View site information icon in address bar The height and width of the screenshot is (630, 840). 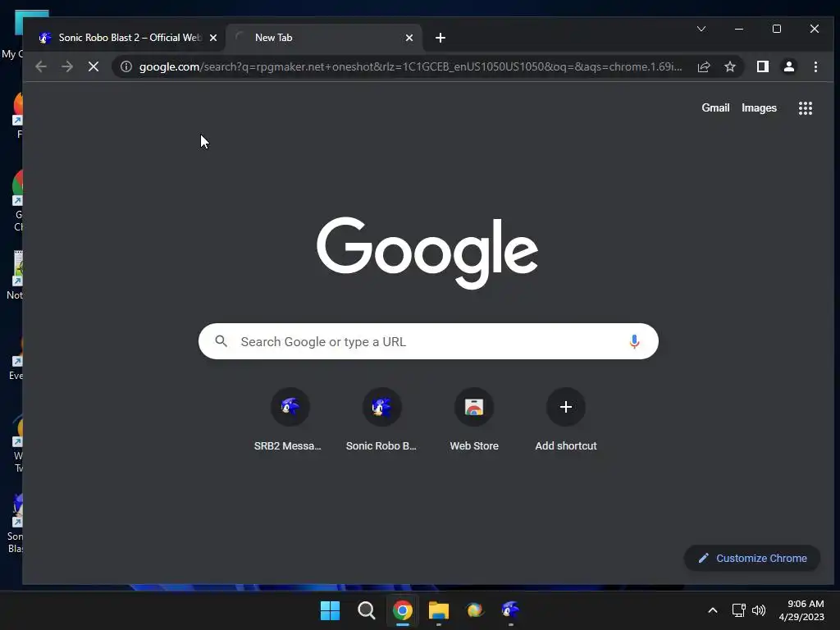[x=126, y=66]
